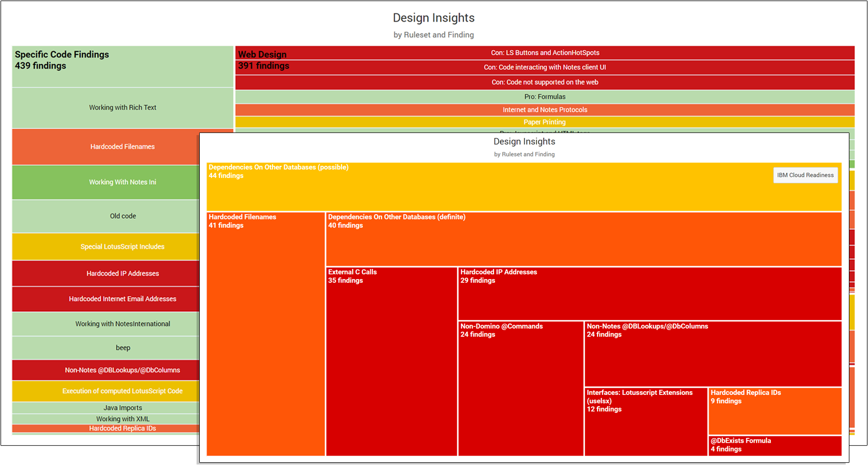
Task: Click the @DbExists Formula tile
Action: pyautogui.click(x=775, y=445)
